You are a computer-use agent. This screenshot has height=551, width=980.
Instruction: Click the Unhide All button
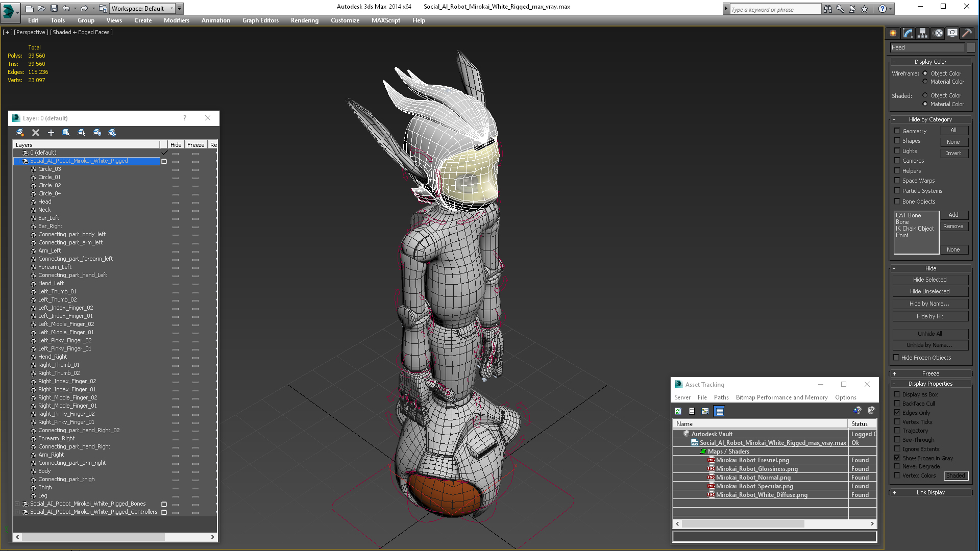(929, 334)
